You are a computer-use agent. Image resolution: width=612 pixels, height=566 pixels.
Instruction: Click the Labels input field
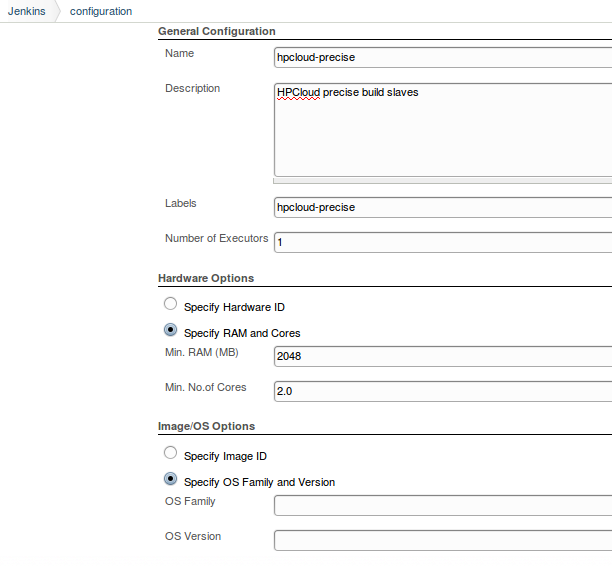[x=442, y=208]
